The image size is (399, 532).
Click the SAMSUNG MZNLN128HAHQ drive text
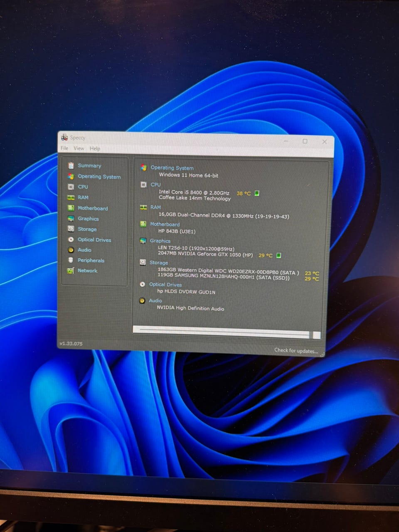224,276
